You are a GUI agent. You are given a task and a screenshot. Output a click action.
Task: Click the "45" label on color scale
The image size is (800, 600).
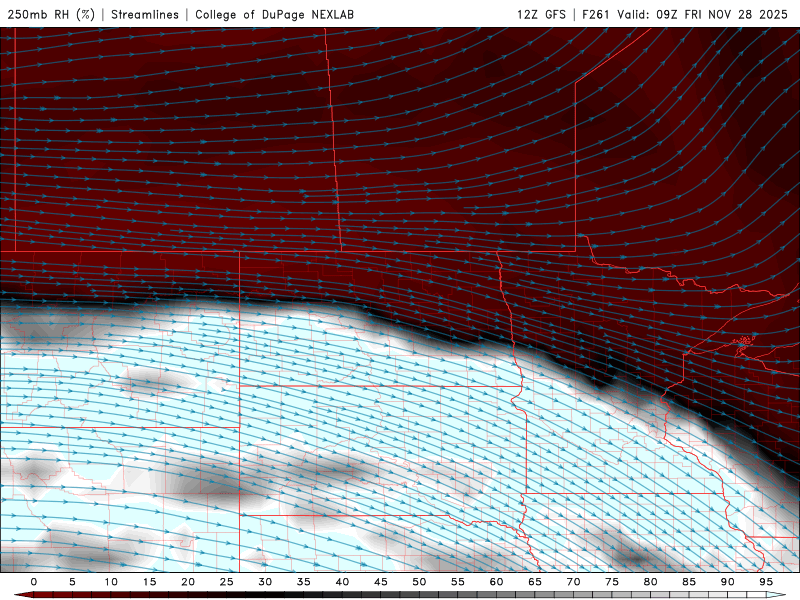[x=380, y=582]
